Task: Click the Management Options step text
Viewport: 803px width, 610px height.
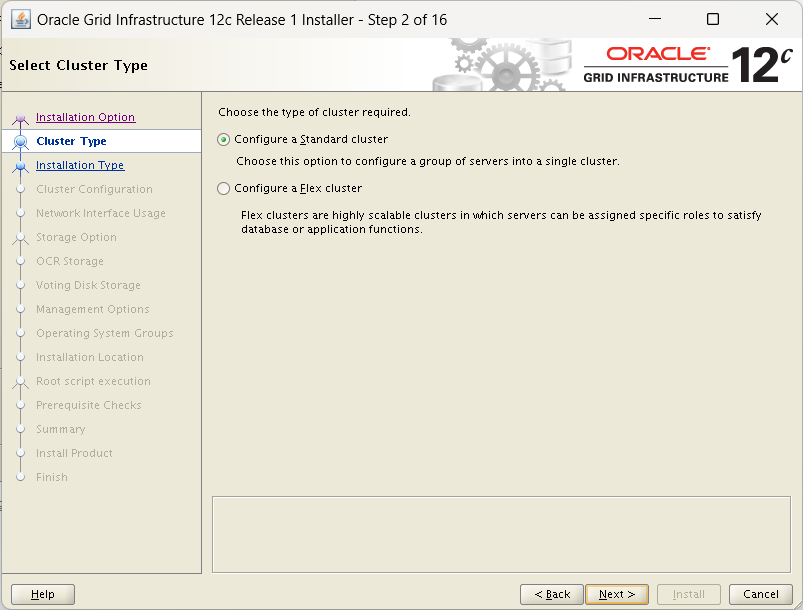Action: coord(93,309)
